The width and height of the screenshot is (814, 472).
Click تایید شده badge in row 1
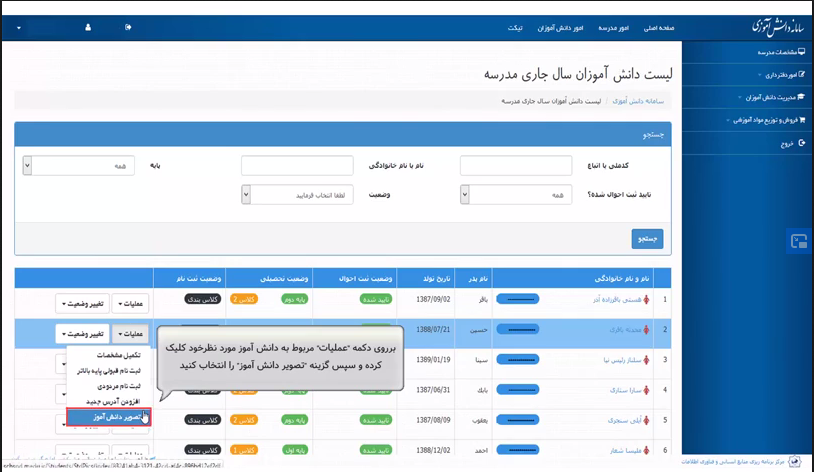coord(376,300)
